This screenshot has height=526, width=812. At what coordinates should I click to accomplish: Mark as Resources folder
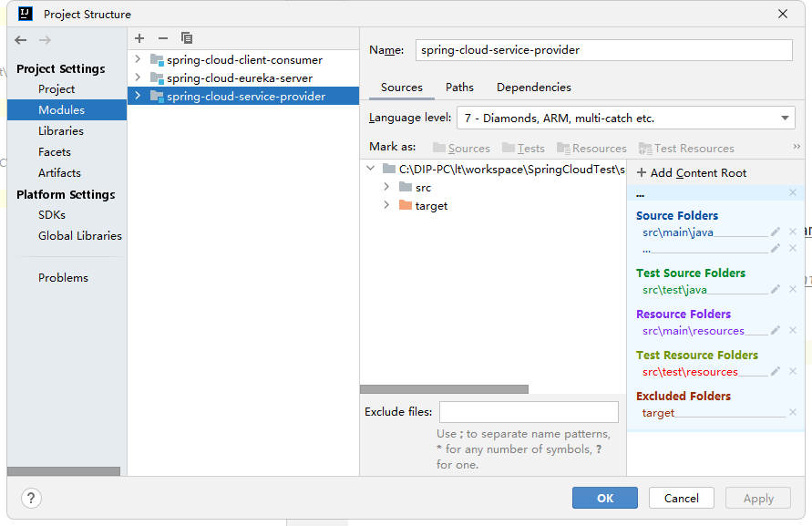tap(591, 148)
